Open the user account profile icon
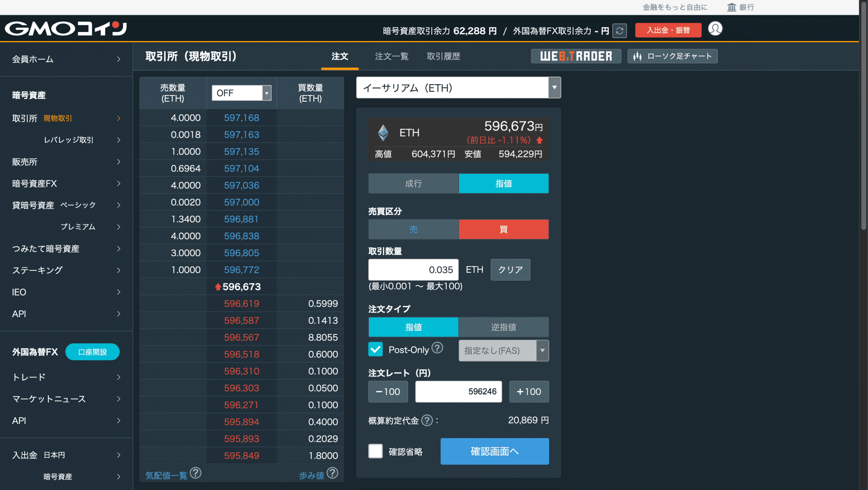The width and height of the screenshot is (868, 490). tap(715, 29)
